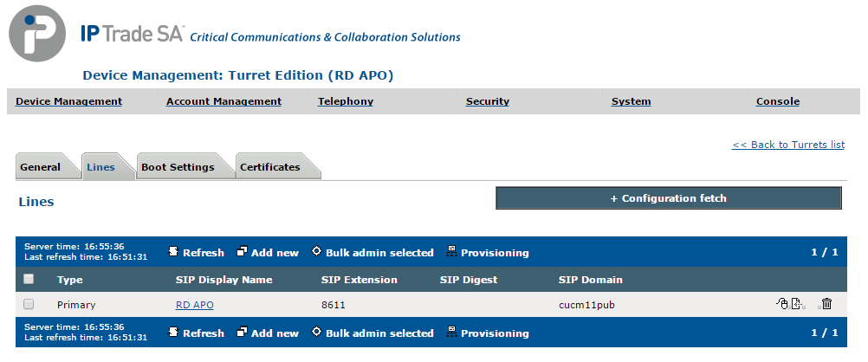Click the Provisioning network icon above the table

[x=451, y=252]
